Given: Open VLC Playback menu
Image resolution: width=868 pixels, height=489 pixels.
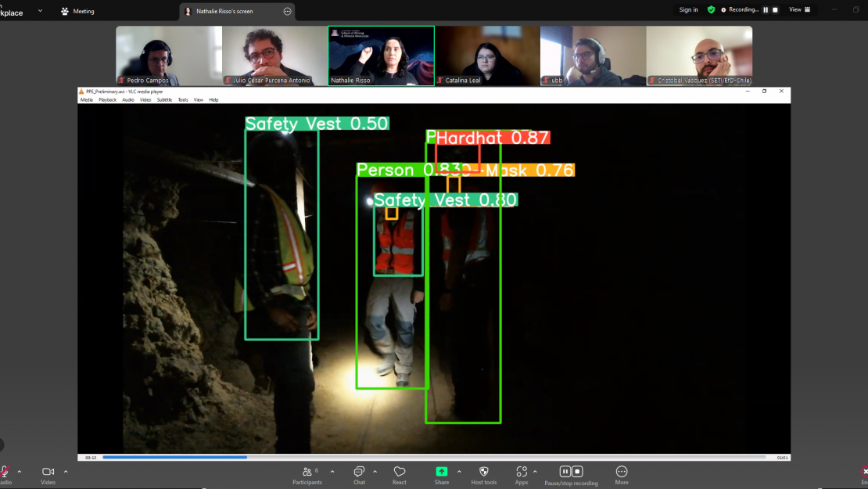Looking at the screenshot, I should (107, 100).
